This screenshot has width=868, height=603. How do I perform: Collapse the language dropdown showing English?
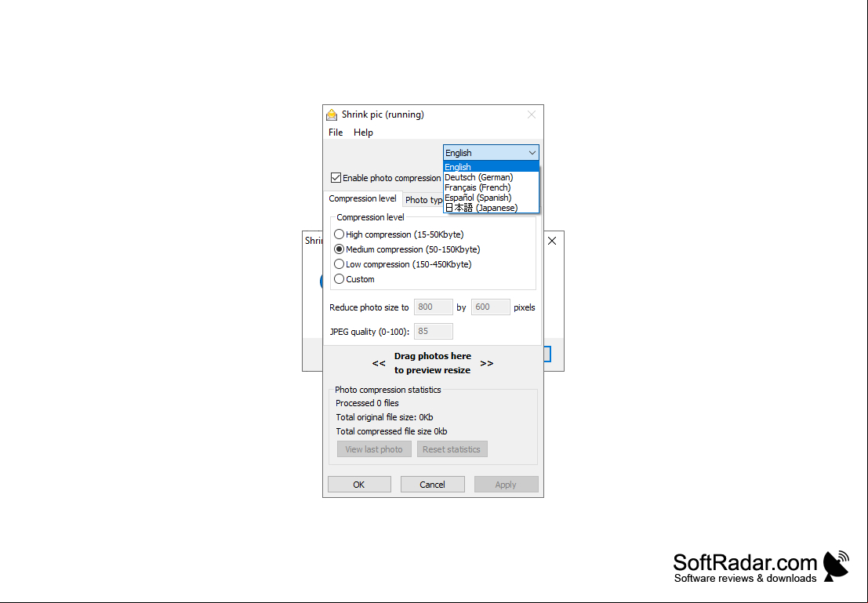[491, 153]
